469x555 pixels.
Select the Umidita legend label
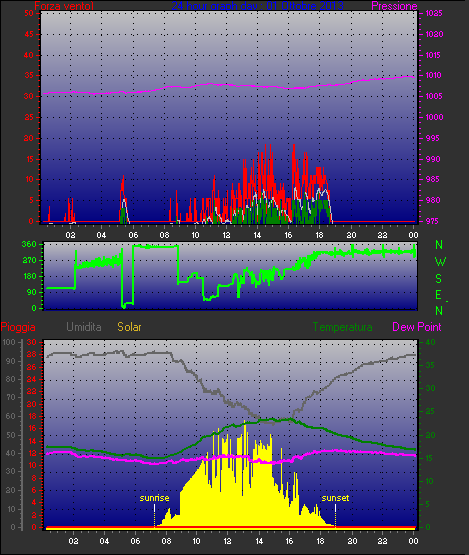(84, 327)
